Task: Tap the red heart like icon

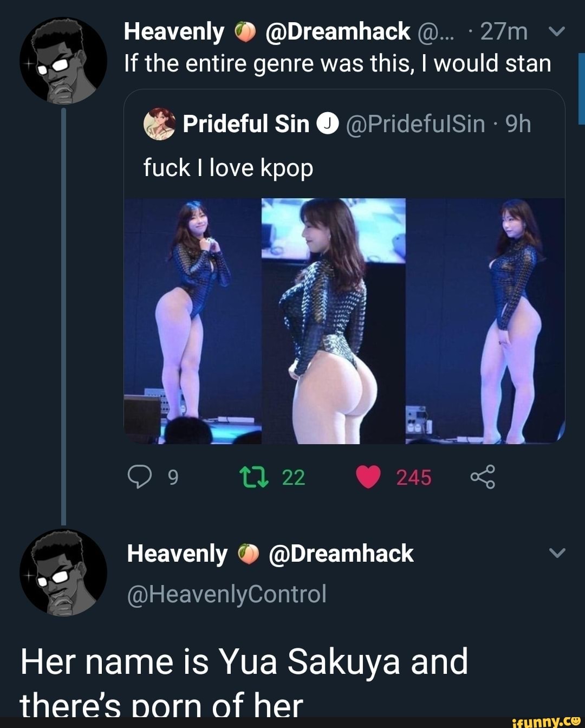Action: (368, 478)
